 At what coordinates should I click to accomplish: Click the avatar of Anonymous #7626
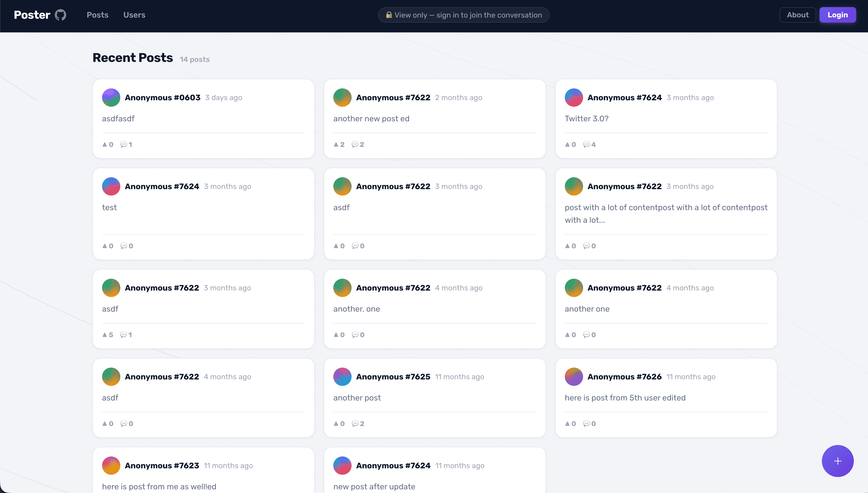(x=574, y=376)
